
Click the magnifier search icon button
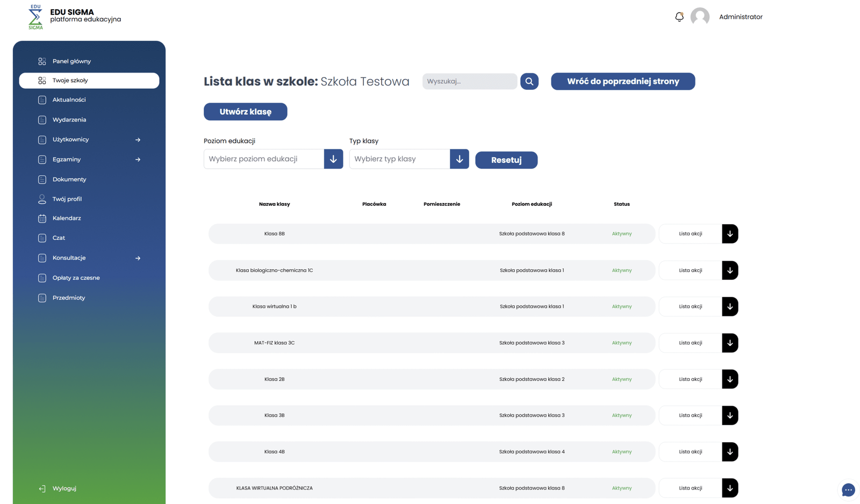tap(529, 81)
